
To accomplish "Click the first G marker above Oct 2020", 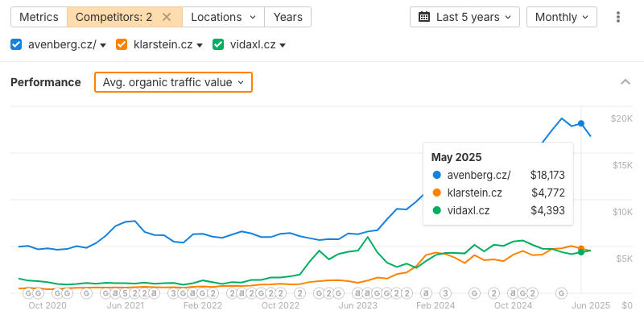I will click(x=28, y=293).
